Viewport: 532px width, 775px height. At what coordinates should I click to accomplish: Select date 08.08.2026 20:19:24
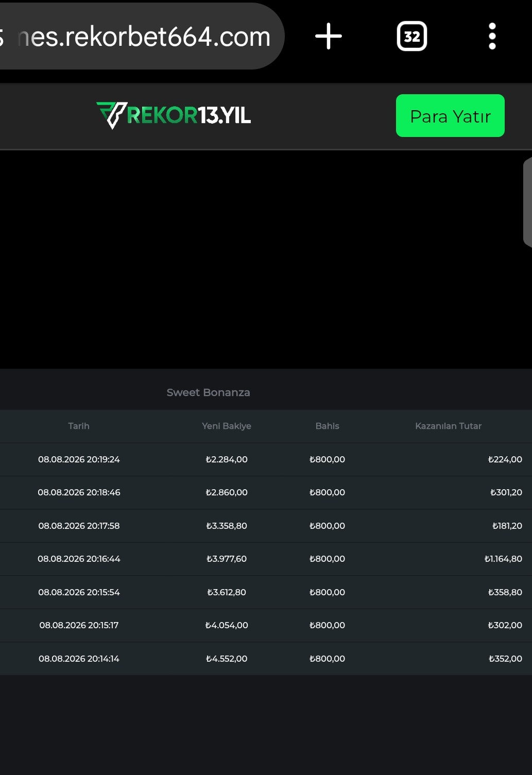[79, 459]
